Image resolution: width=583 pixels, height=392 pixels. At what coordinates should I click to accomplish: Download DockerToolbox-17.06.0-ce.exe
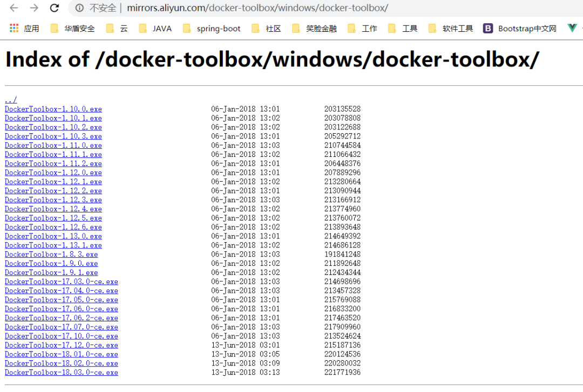click(62, 309)
